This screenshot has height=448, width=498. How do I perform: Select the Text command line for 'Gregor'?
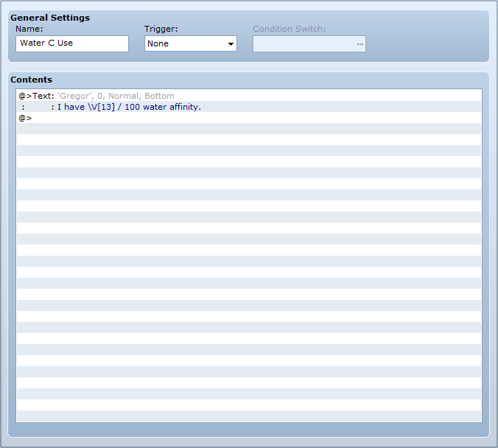[x=249, y=96]
